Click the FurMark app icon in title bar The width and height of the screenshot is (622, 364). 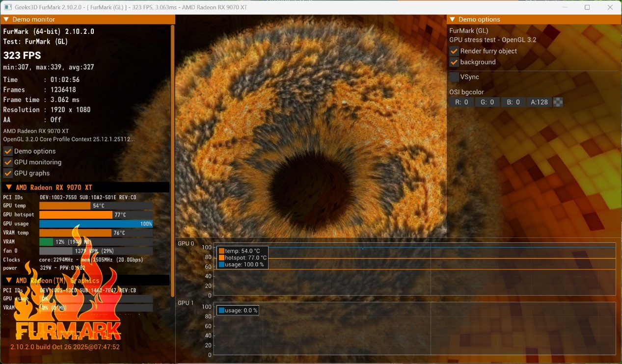pos(8,7)
